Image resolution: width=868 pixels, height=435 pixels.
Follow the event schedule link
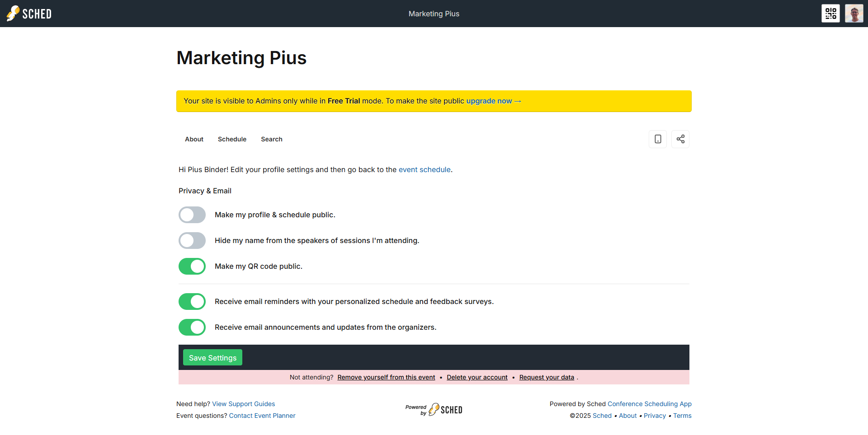coord(425,170)
